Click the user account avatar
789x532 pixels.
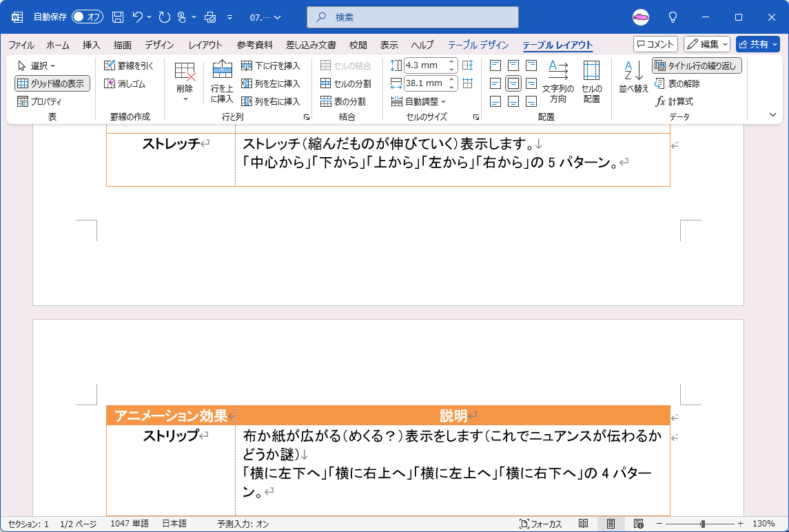pos(641,17)
